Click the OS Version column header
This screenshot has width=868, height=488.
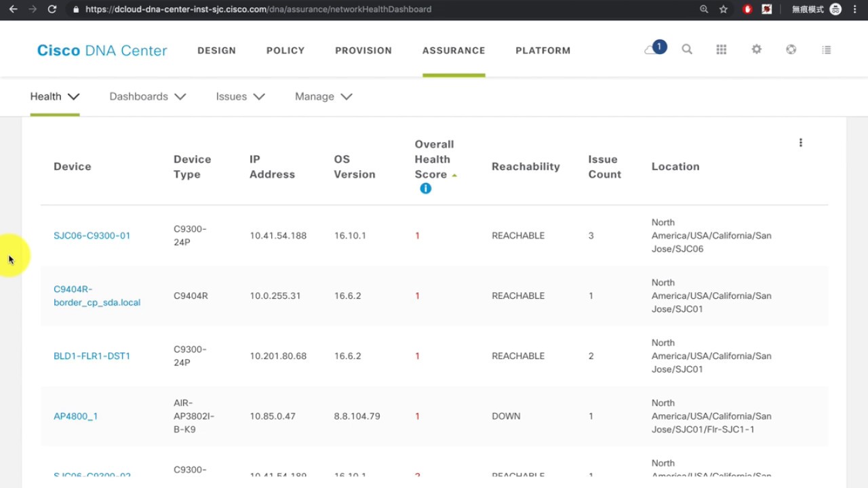pos(355,167)
